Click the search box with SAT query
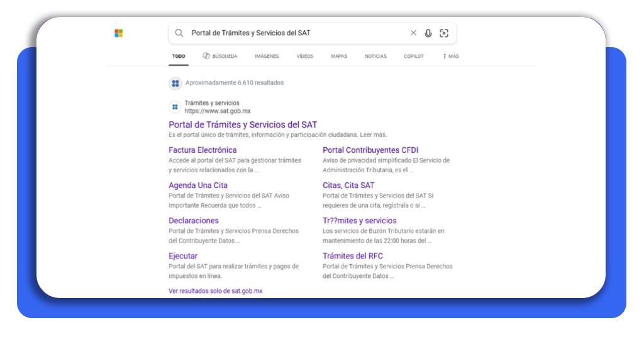Screen dimensions: 644x337 point(312,33)
